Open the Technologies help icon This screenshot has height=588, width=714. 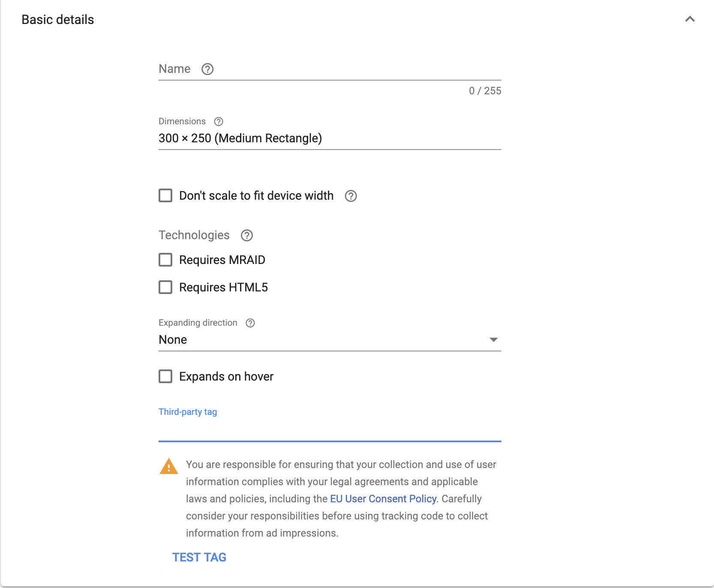tap(247, 235)
